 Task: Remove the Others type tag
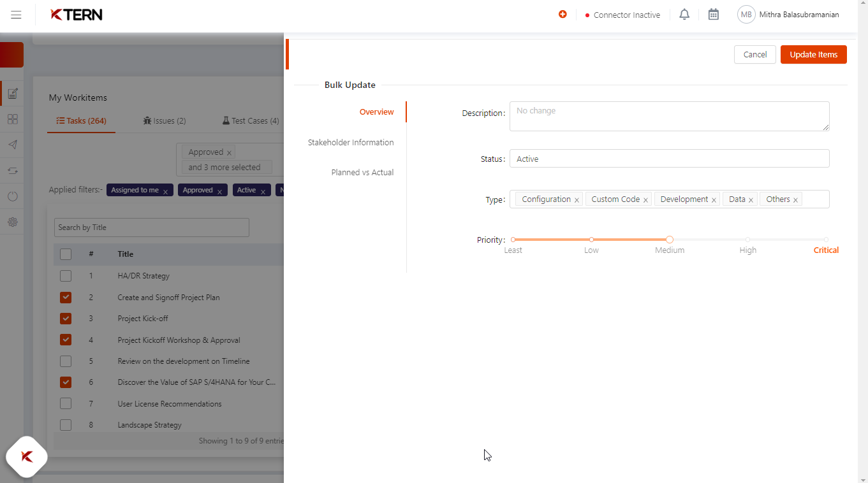coord(795,200)
